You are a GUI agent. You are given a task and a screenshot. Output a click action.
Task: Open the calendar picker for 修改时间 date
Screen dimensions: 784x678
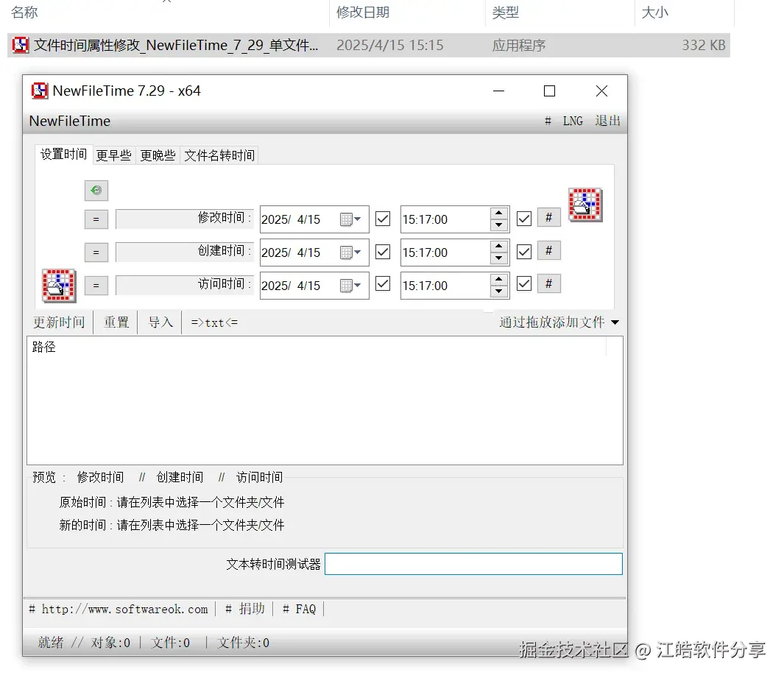tap(350, 219)
